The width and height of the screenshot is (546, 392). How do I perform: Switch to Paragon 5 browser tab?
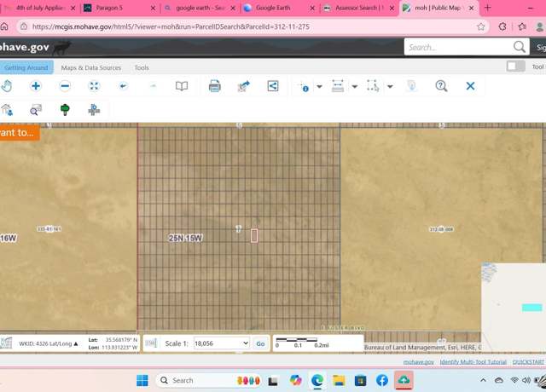coord(119,8)
